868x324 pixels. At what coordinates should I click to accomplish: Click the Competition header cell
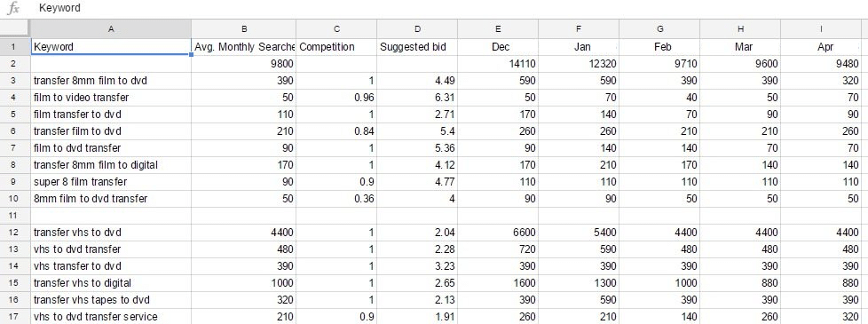click(x=336, y=47)
